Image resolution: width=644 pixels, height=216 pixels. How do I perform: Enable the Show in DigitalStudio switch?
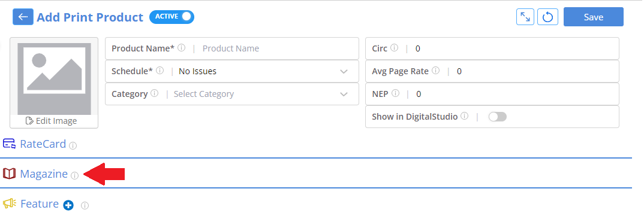[x=497, y=117]
